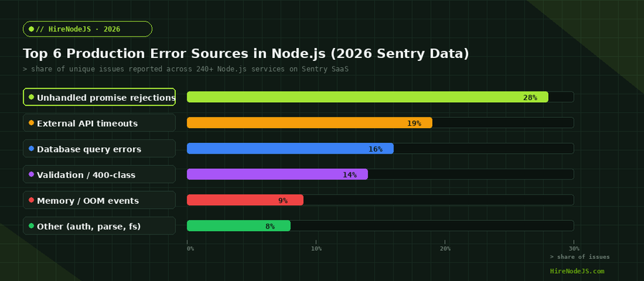Click the lime dot beside Unhandled promise rejections
The height and width of the screenshot is (281, 644).
tap(31, 97)
